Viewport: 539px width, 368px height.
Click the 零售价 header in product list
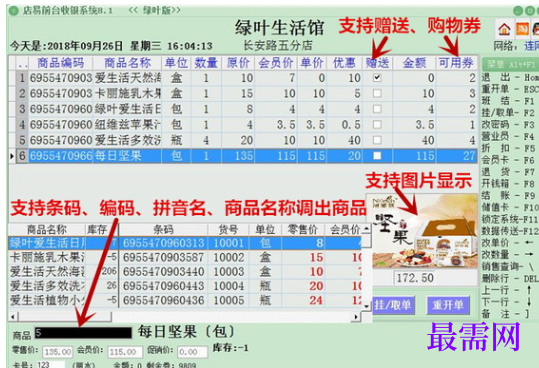(302, 230)
